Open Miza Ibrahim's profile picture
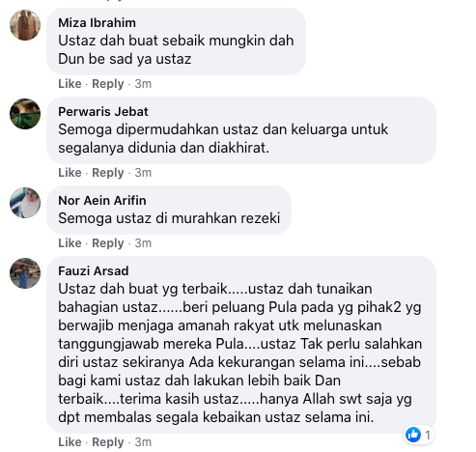Image resolution: width=476 pixels, height=452 pixels. [x=25, y=25]
